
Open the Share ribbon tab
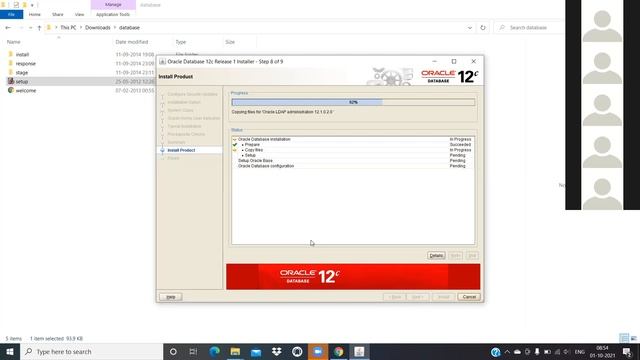(58, 14)
